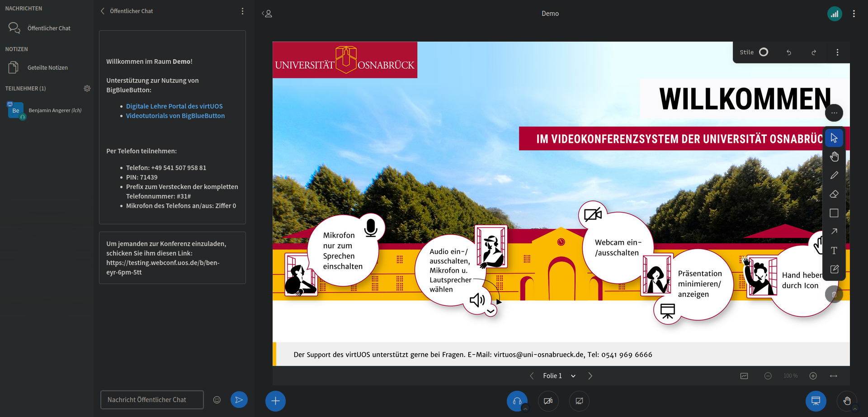
Task: Zoom in the presentation
Action: click(813, 376)
